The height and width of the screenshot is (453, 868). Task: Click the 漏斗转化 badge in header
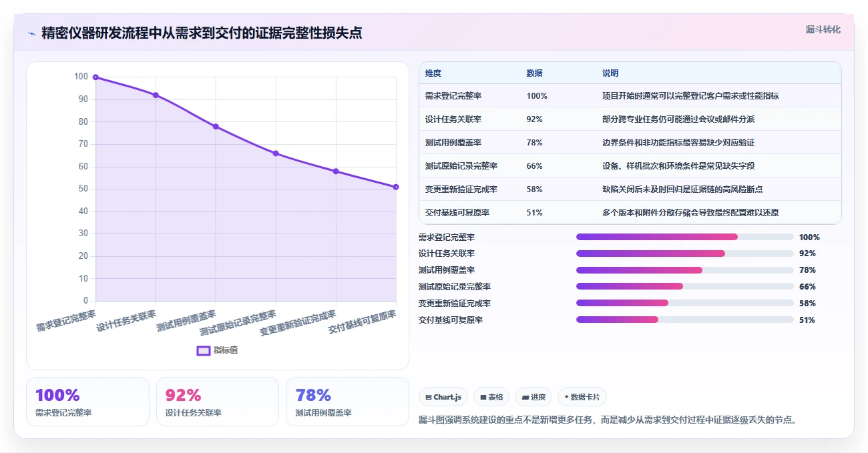pos(823,30)
